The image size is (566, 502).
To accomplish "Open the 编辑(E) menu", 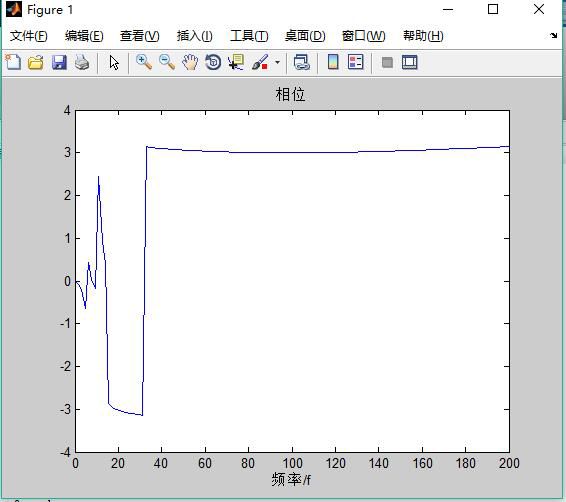I will coord(84,36).
